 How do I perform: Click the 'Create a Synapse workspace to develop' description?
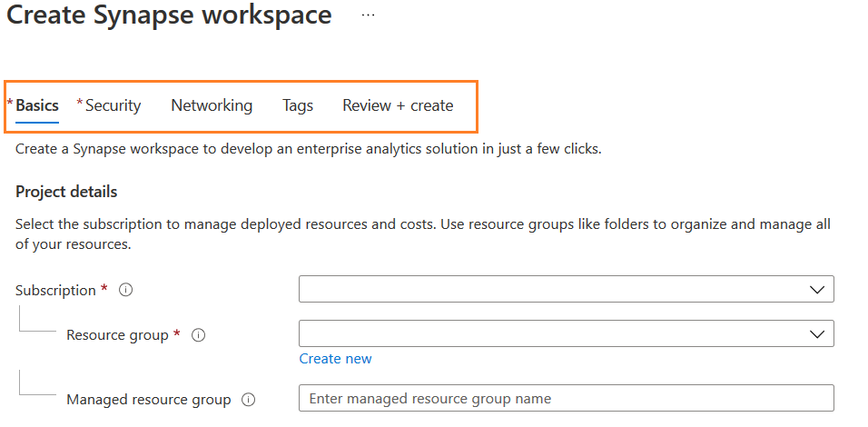point(309,149)
